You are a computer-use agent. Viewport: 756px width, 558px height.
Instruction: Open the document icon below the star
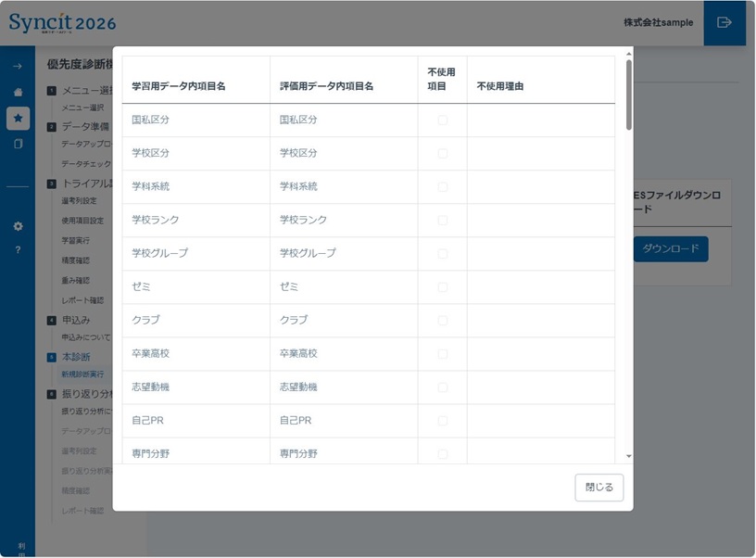point(17,142)
